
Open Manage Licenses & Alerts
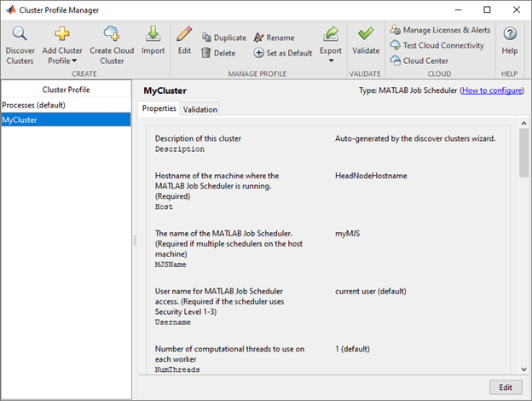(435, 32)
